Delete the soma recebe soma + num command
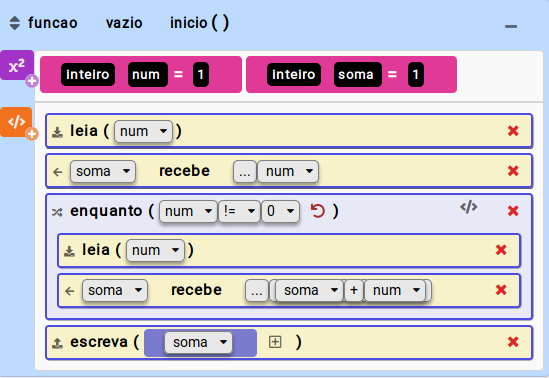The height and width of the screenshot is (378, 549). (501, 290)
